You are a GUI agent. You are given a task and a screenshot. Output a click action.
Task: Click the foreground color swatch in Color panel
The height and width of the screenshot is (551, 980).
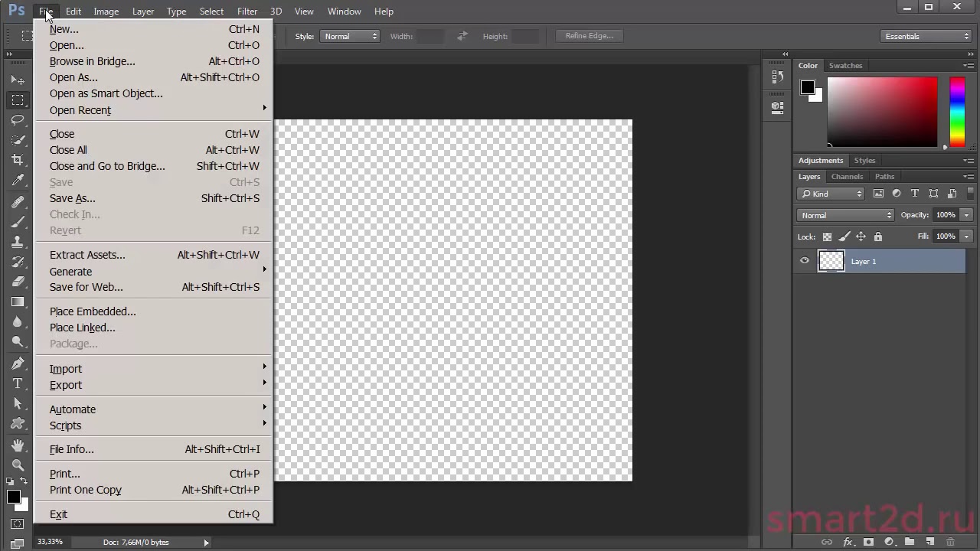click(808, 87)
